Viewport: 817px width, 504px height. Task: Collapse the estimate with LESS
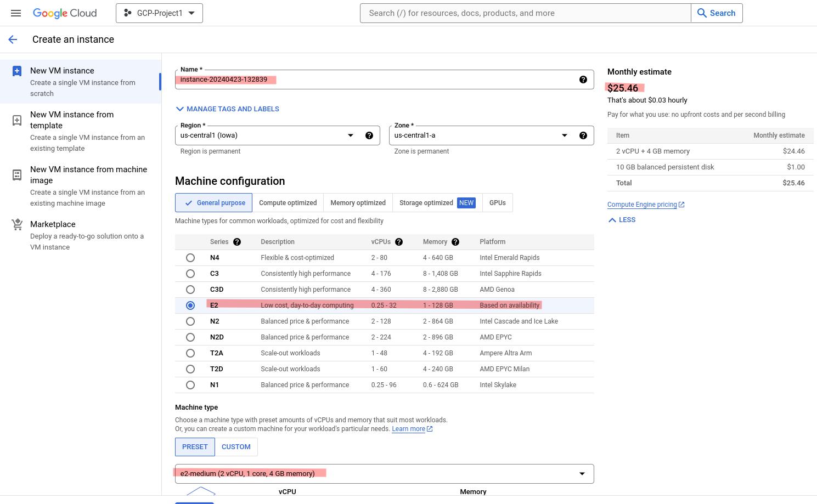coord(622,220)
